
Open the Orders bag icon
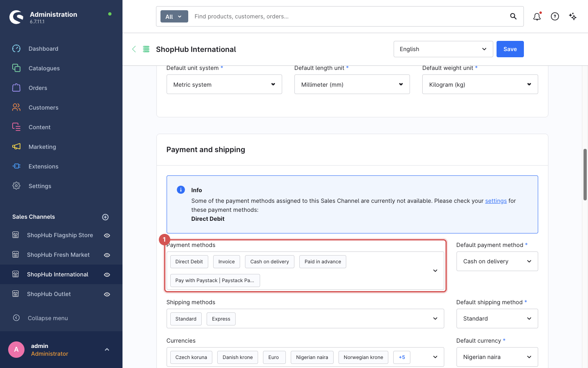tap(16, 88)
